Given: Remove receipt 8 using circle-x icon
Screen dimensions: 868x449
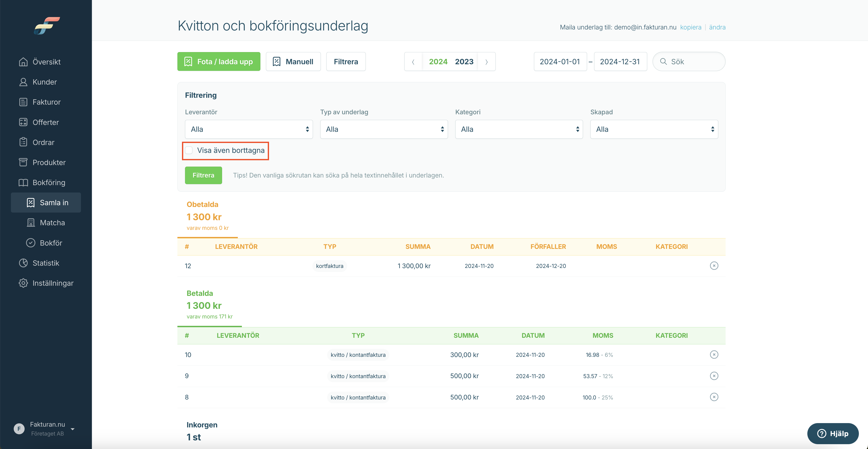Looking at the screenshot, I should pyautogui.click(x=714, y=397).
